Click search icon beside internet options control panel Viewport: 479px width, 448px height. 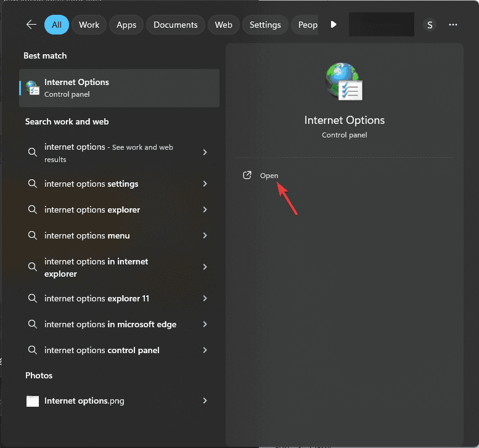tap(33, 350)
